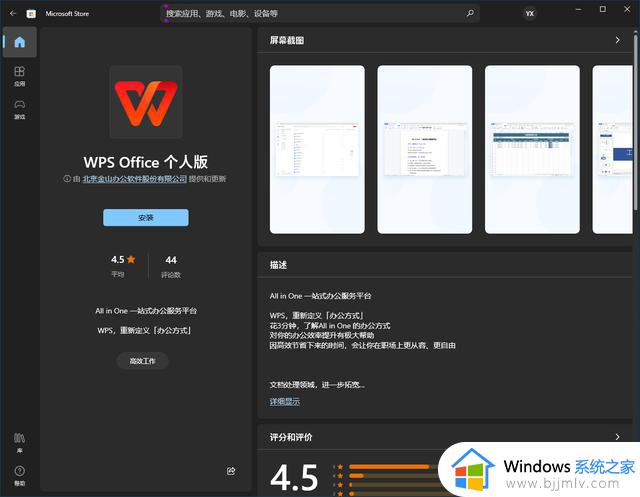The image size is (640, 497).
Task: Click the 4-star rating bar
Action: coord(394,475)
